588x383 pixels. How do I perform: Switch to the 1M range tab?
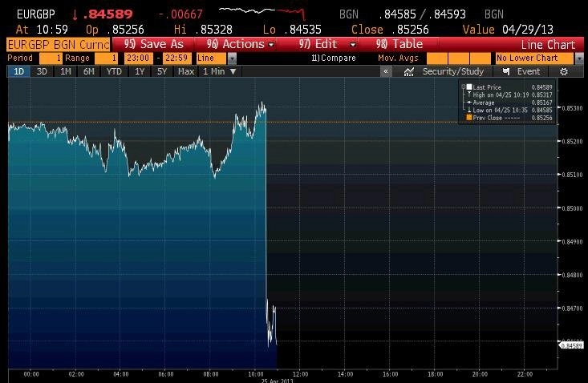click(x=66, y=71)
